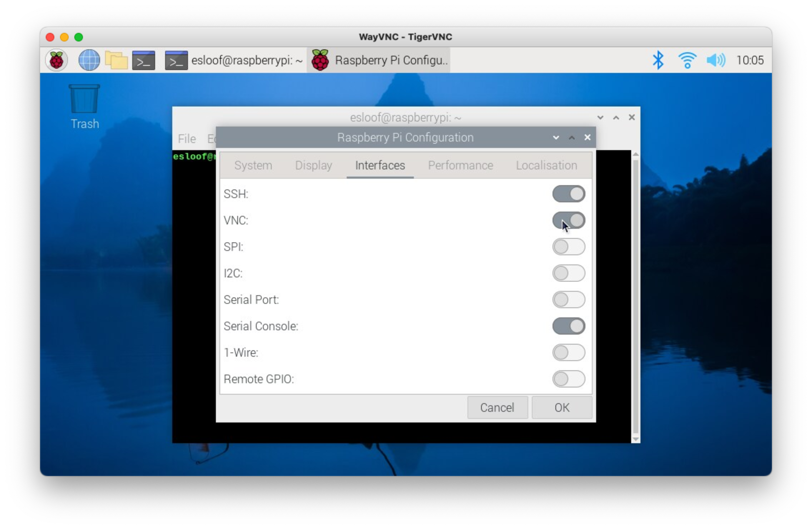Confirm settings with the OK button
The width and height of the screenshot is (812, 529).
click(x=562, y=407)
